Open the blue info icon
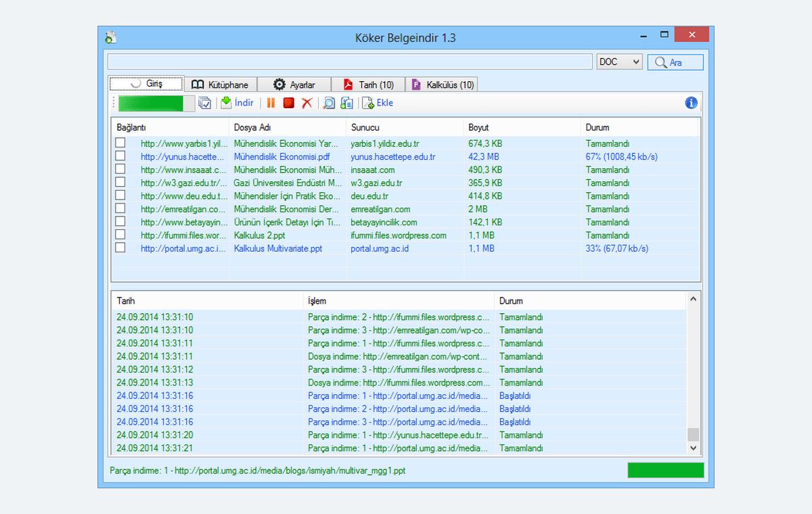Image resolution: width=812 pixels, height=514 pixels. coord(691,103)
